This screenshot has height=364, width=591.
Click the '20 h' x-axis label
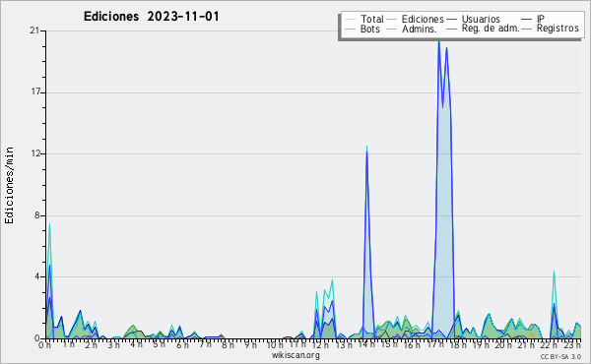(x=503, y=344)
